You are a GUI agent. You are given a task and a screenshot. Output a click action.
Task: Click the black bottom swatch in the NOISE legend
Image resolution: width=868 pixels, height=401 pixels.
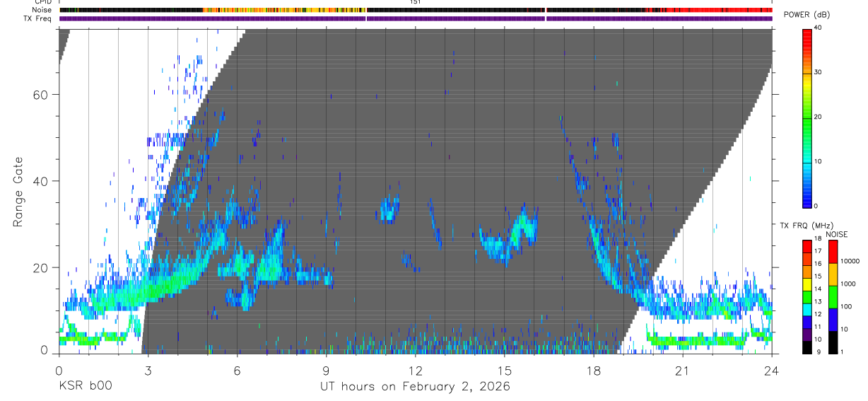point(833,342)
